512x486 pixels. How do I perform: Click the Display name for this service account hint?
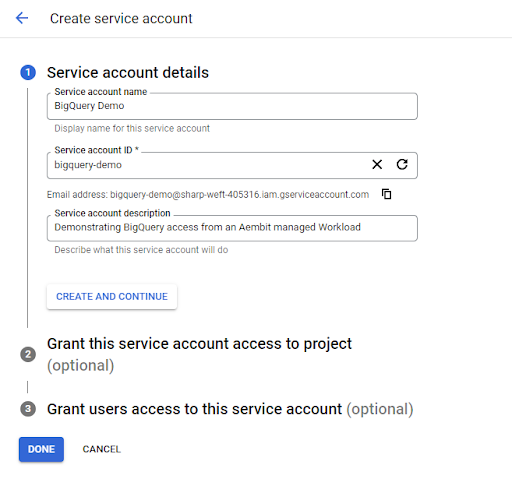132,128
